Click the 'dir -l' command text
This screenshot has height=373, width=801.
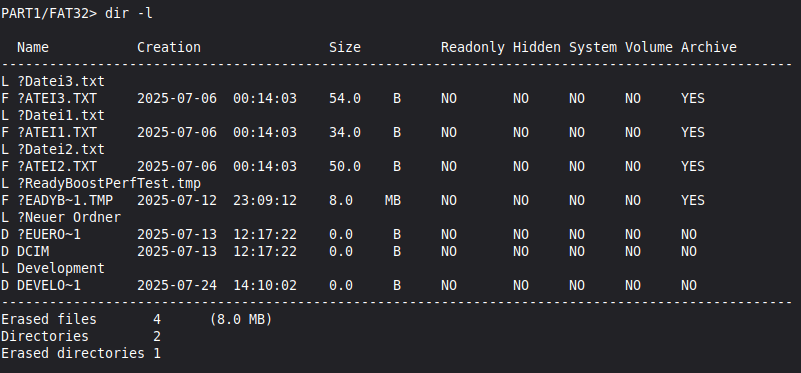tap(129, 14)
